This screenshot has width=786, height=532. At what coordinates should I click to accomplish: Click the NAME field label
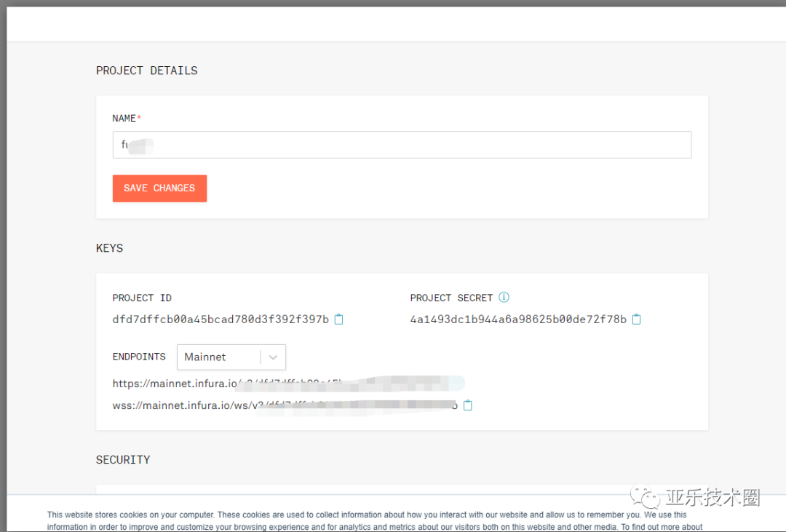click(x=127, y=119)
